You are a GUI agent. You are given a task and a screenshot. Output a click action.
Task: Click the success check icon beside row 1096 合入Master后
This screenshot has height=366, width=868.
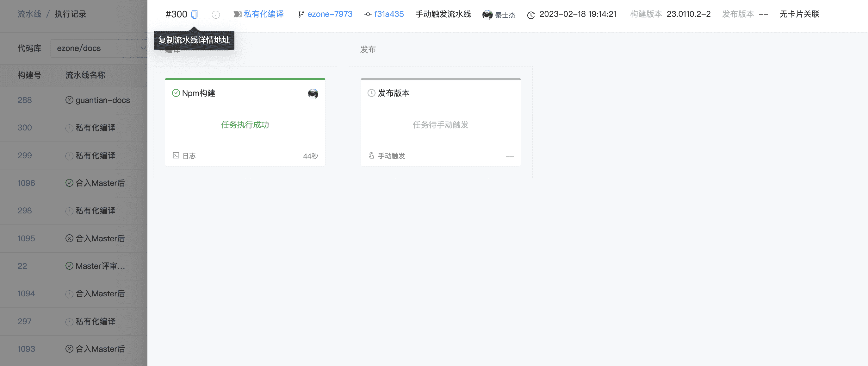click(x=69, y=183)
